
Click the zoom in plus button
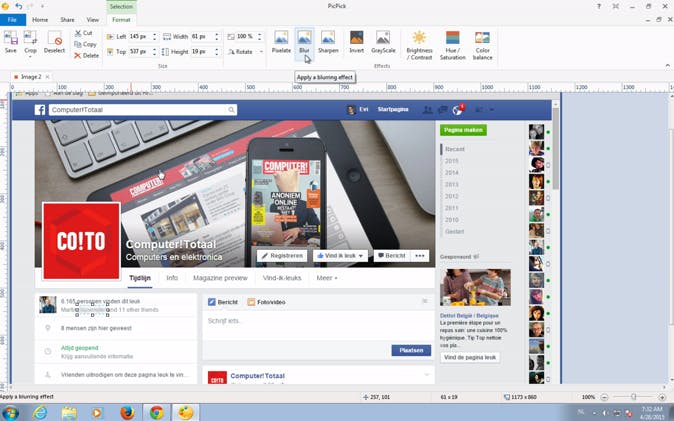coord(662,397)
